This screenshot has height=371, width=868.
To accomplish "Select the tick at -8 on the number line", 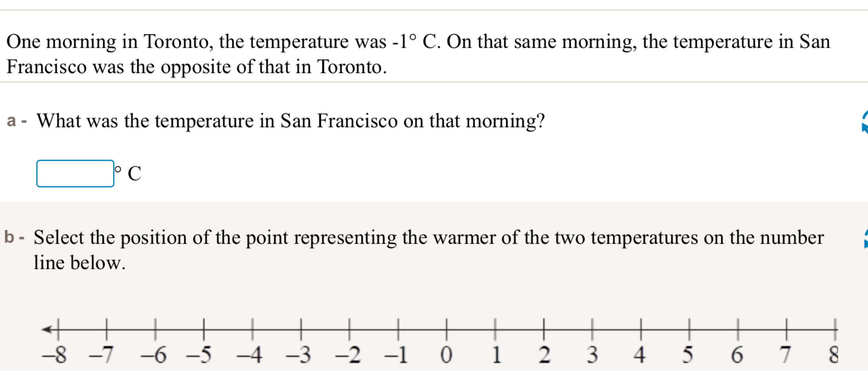I will pos(58,330).
